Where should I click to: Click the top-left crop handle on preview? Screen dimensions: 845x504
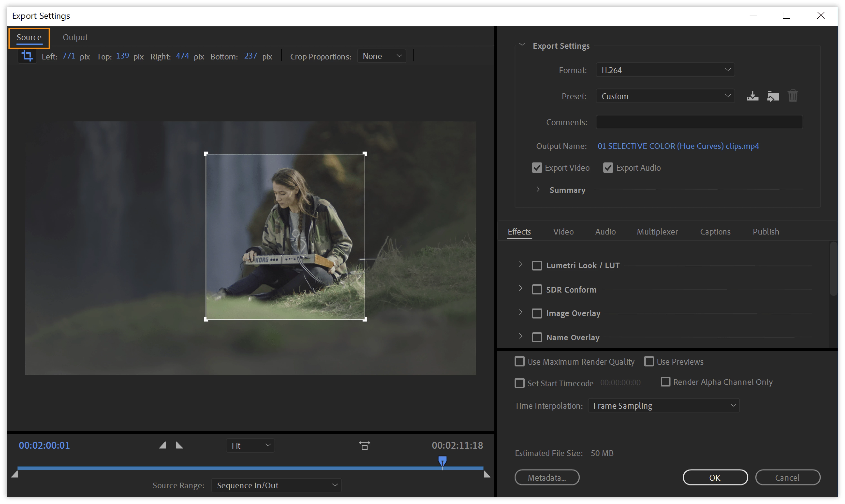pos(206,154)
